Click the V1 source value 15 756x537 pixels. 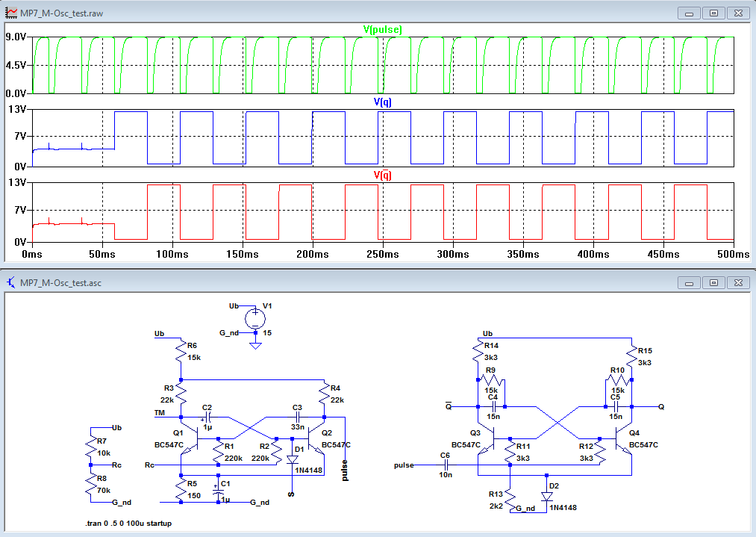(x=267, y=333)
